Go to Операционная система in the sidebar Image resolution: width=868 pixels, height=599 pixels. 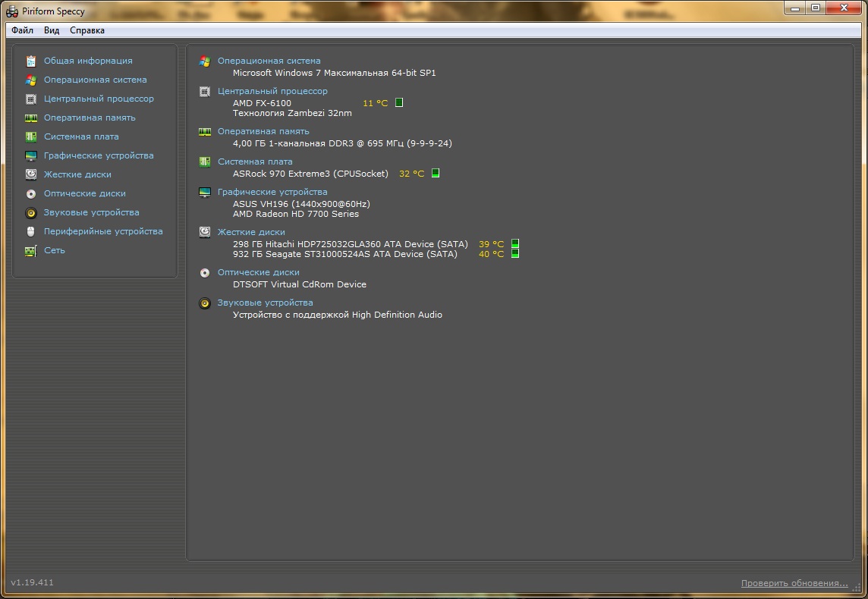pos(95,80)
